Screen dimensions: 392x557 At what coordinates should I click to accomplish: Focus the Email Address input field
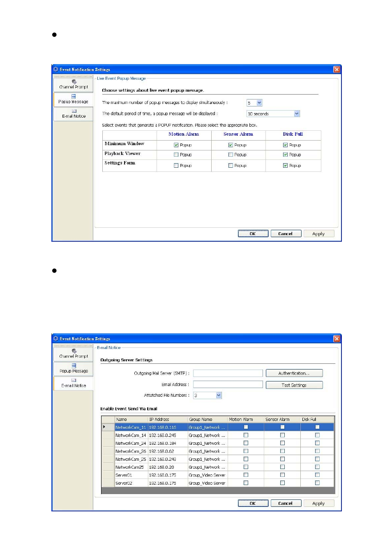coord(228,384)
